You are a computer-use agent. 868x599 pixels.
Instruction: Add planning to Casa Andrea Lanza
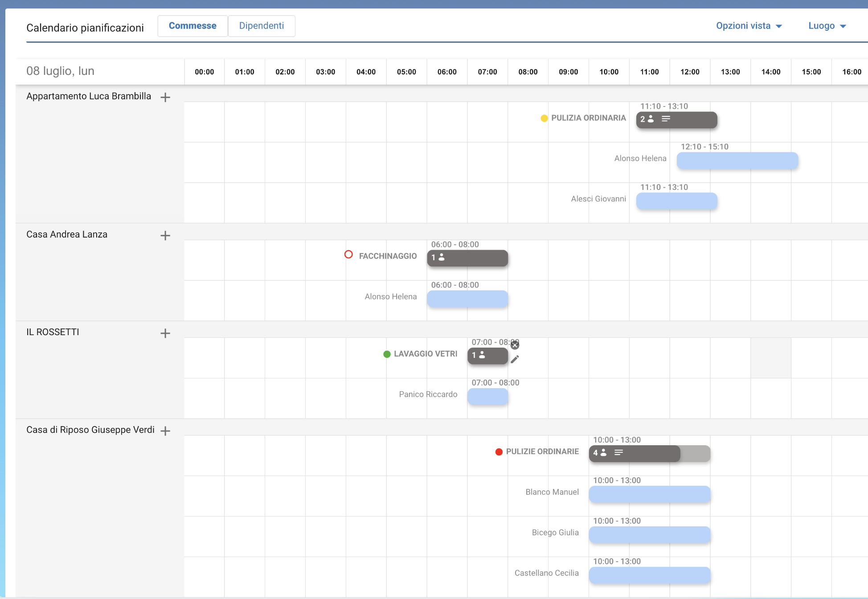(x=165, y=235)
